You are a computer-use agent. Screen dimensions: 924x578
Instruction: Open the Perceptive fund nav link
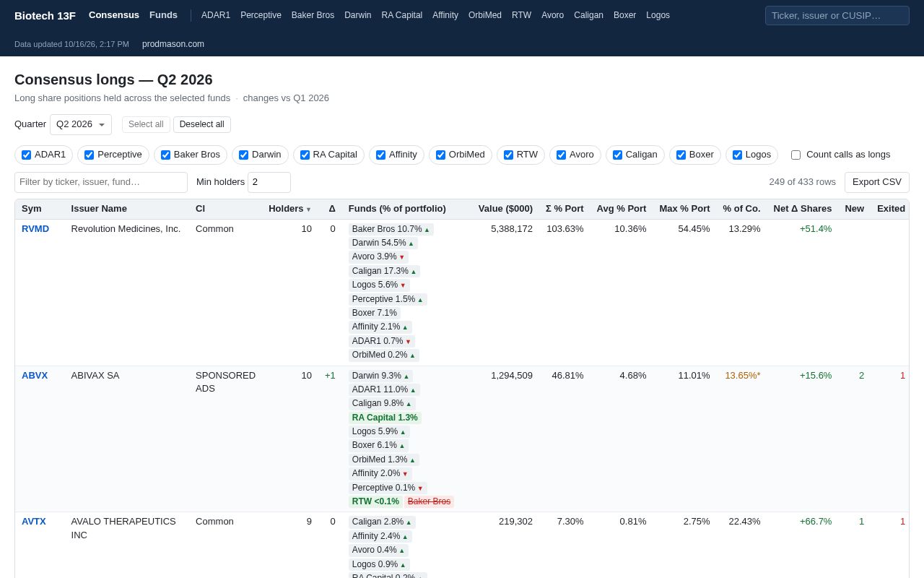pyautogui.click(x=261, y=15)
